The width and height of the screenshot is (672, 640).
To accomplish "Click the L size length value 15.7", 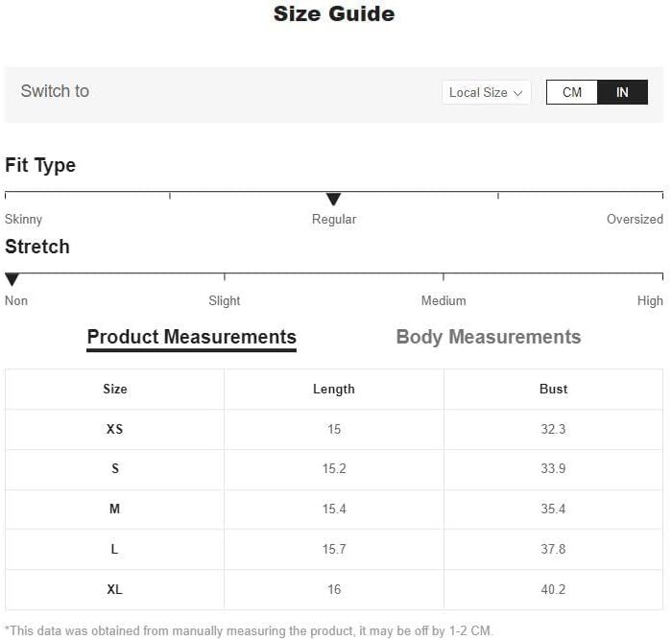I will (333, 549).
